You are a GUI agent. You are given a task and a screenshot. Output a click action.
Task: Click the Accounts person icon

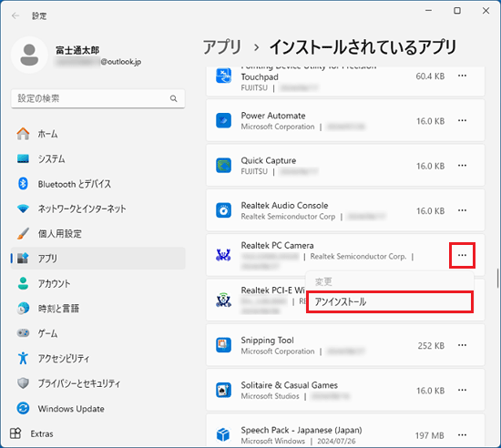23,283
